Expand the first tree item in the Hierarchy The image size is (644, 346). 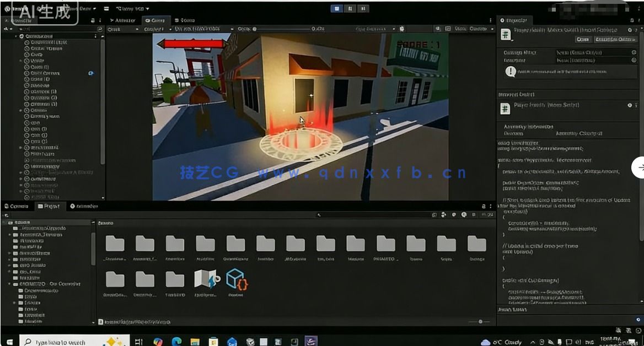15,36
